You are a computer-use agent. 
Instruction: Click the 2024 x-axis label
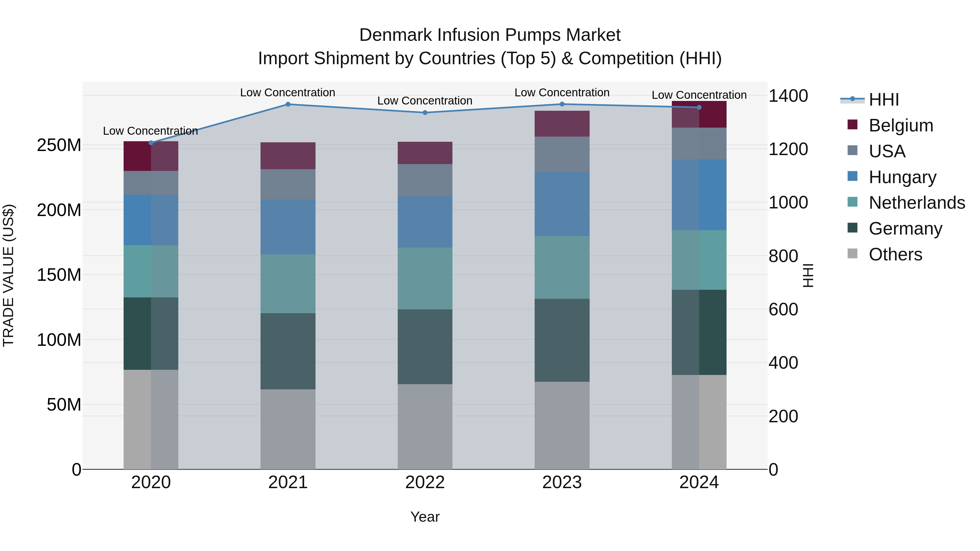699,482
